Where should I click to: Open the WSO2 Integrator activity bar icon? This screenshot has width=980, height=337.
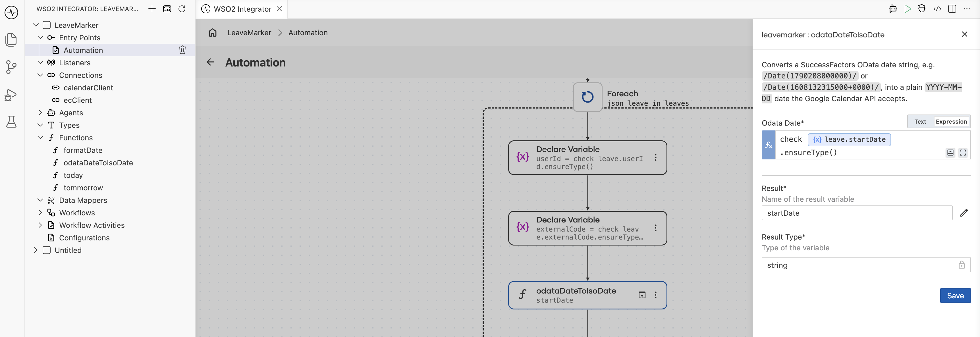11,13
